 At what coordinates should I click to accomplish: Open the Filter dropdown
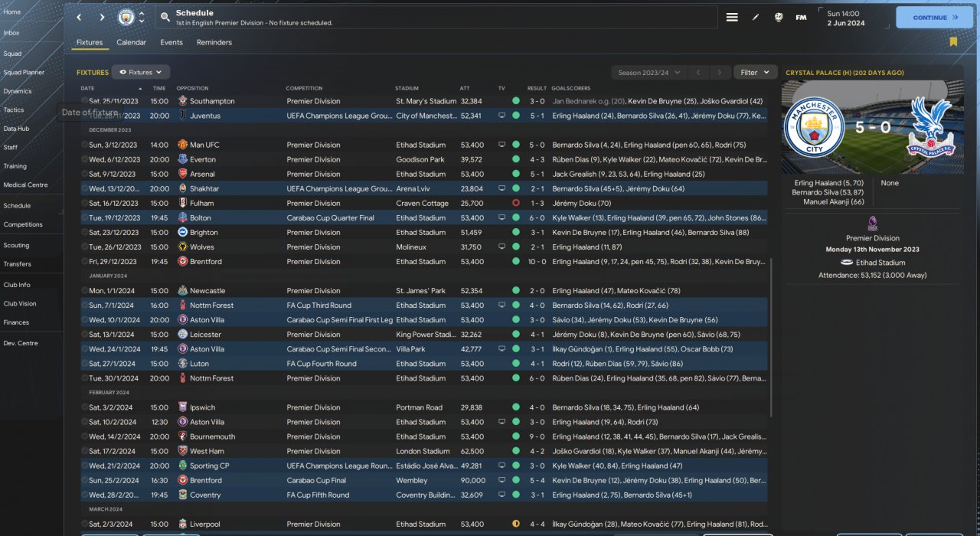click(x=755, y=73)
